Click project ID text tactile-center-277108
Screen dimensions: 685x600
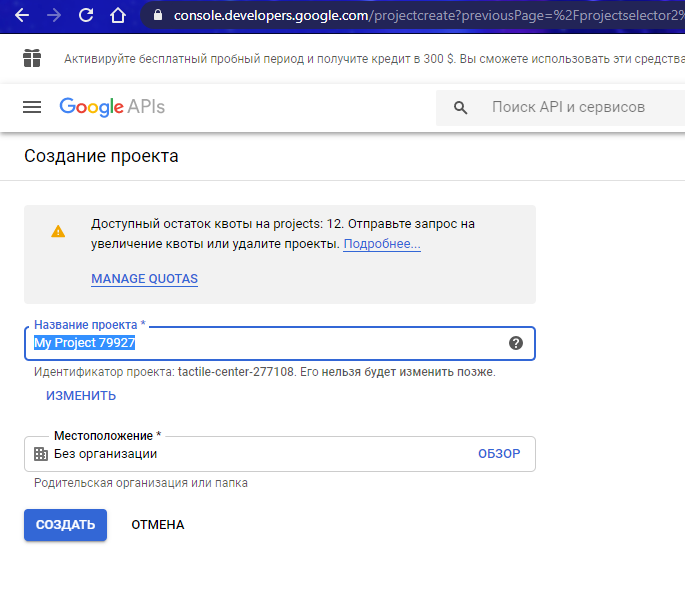[235, 372]
